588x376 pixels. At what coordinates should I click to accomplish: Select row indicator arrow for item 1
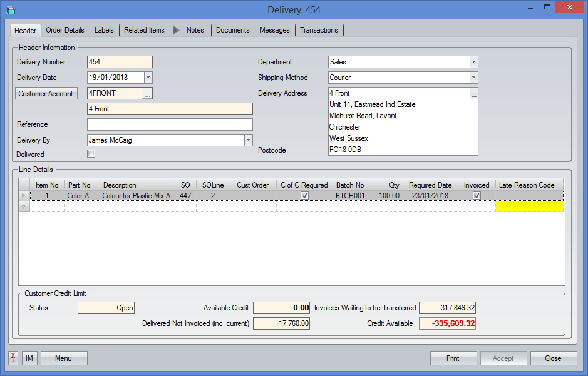click(24, 196)
